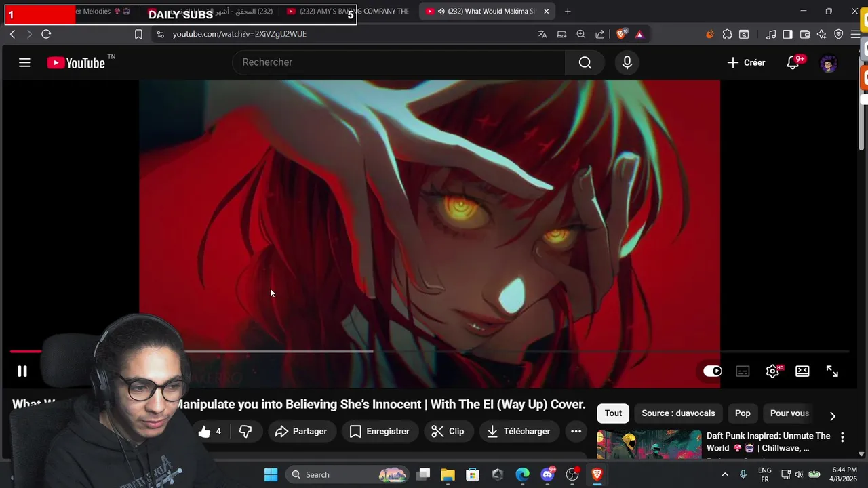
Task: Reload the current page
Action: pos(46,34)
